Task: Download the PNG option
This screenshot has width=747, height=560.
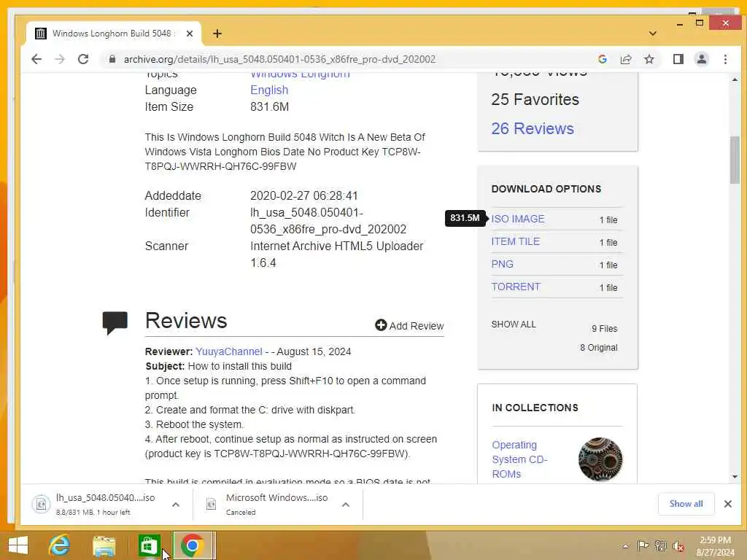Action: 502,264
